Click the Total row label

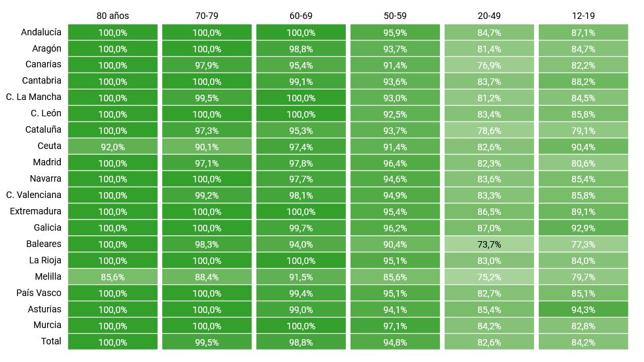pos(51,342)
